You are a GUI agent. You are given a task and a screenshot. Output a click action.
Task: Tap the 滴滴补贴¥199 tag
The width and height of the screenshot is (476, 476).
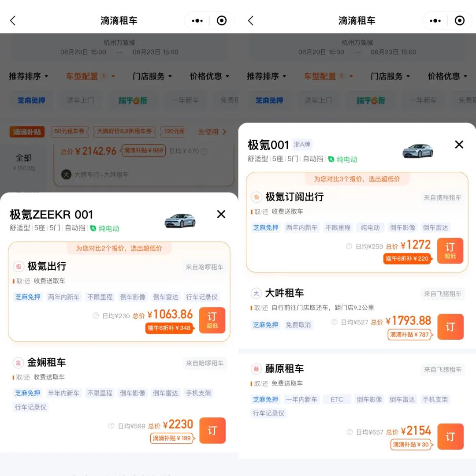click(x=172, y=438)
